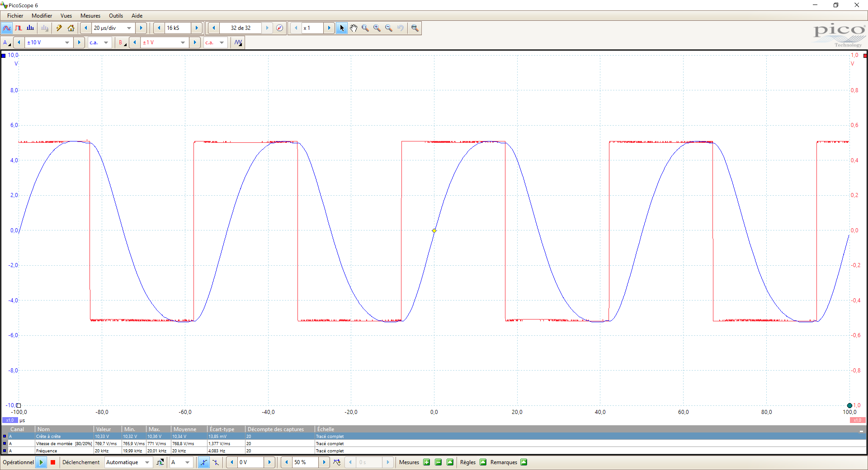This screenshot has height=470, width=868.
Task: Click the trigger rapid/delay icon
Action: (337, 462)
